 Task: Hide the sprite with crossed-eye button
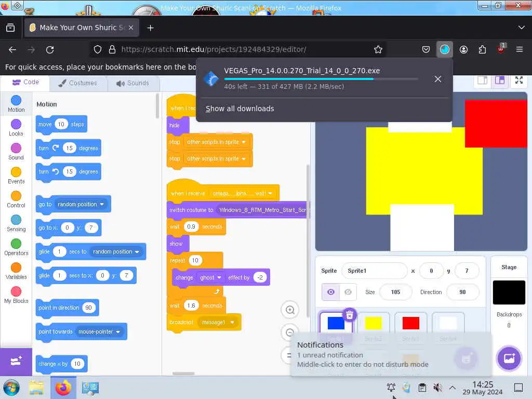click(348, 292)
